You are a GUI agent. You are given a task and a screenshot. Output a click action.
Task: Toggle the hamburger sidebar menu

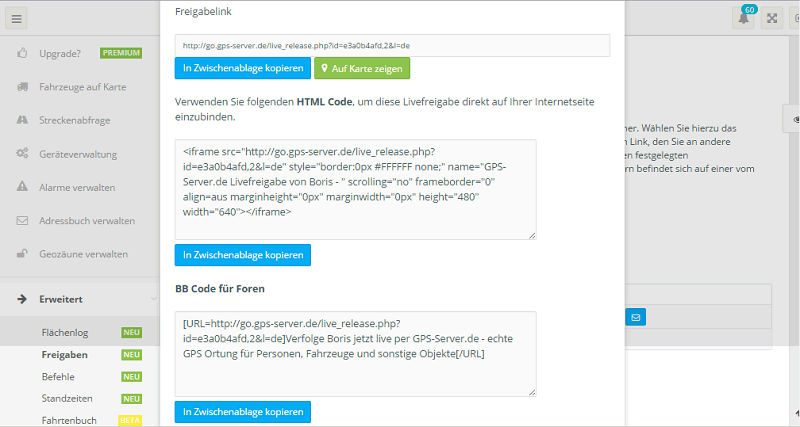(16, 19)
